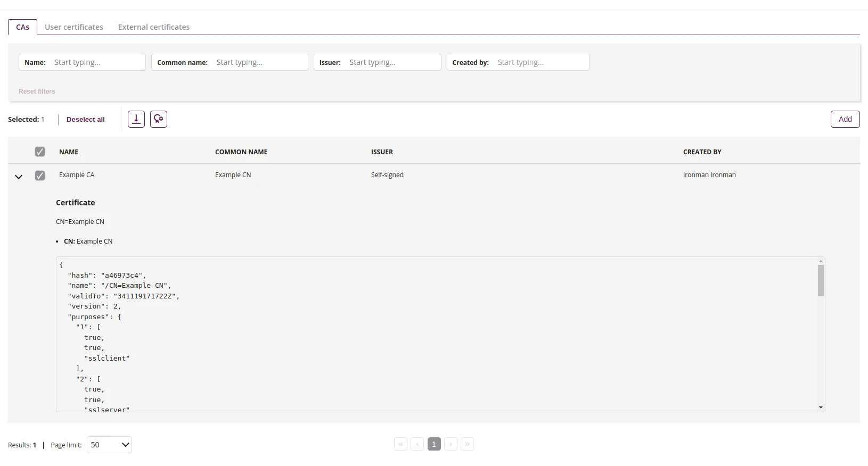Viewport: 868px width, 466px height.
Task: Click the JSON scrollbar down arrow
Action: pos(821,407)
